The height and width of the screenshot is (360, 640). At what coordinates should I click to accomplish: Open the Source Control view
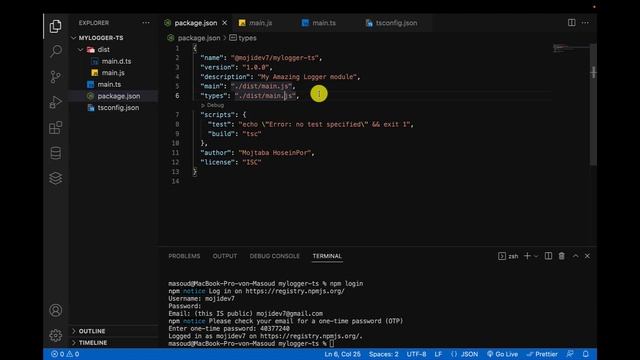point(56,77)
